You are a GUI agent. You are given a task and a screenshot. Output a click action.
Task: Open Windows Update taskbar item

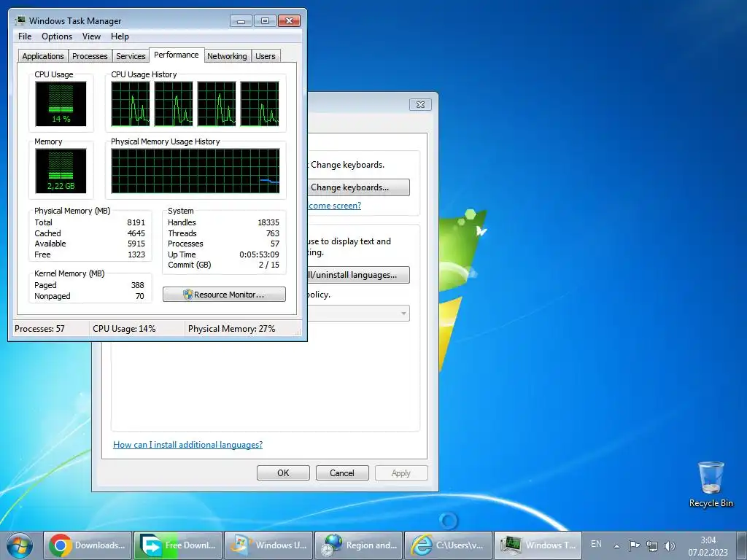point(268,545)
